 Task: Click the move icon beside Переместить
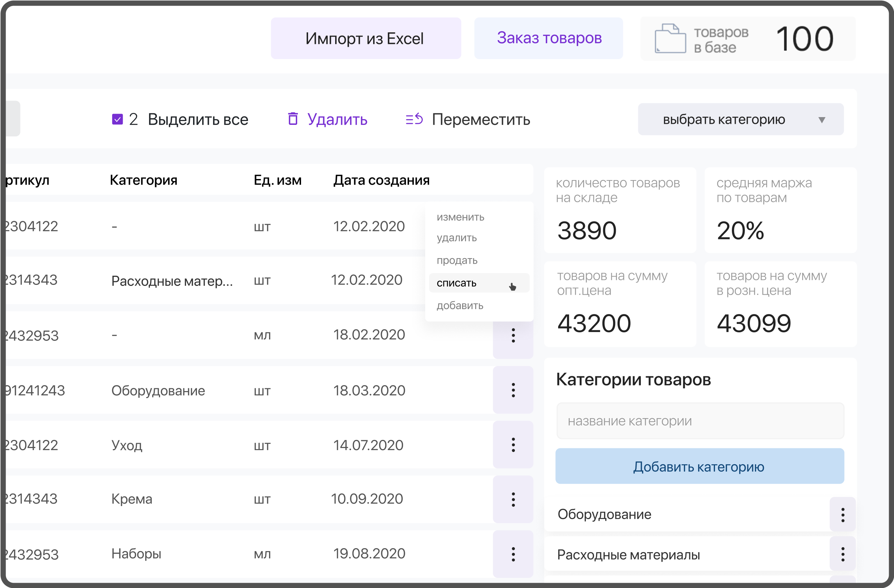[x=414, y=119]
